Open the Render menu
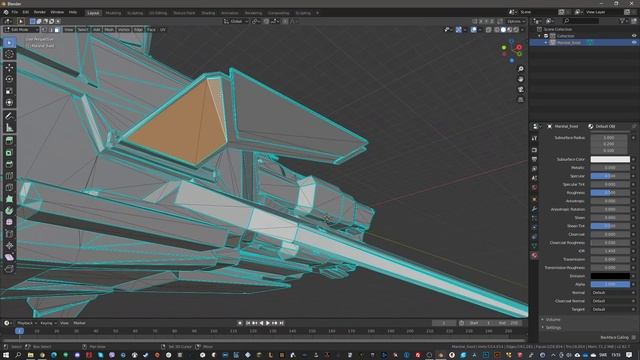The width and height of the screenshot is (640, 360). [x=40, y=12]
